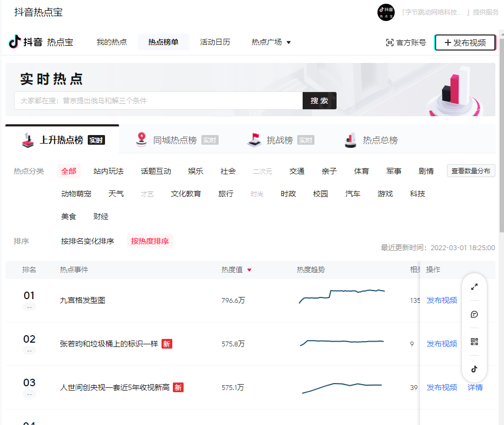
Task: Click the Douyin logo icon in the side panel
Action: coord(474,369)
